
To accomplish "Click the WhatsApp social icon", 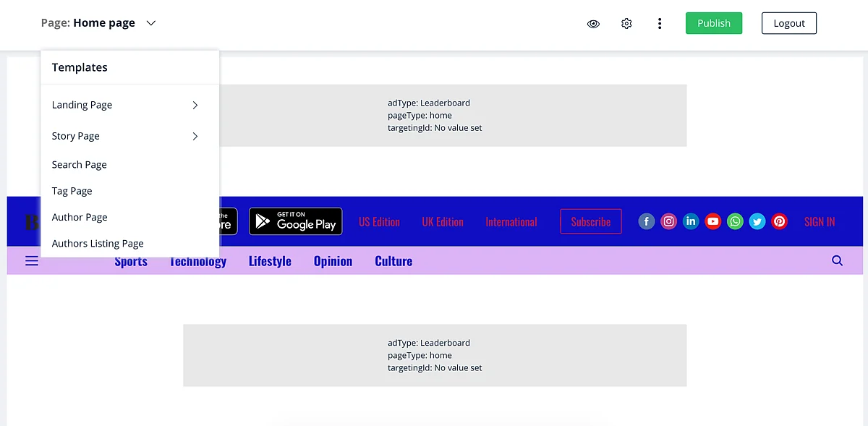I will point(735,221).
